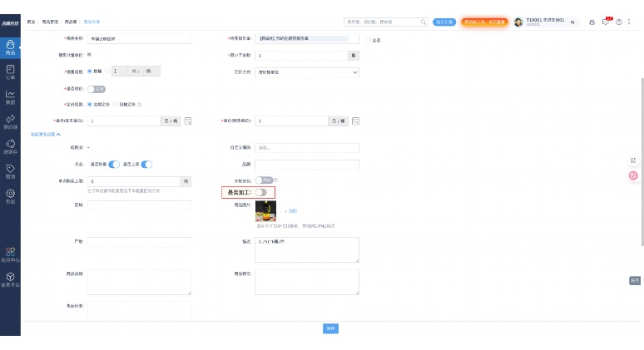Collapse the 收起更多设置 expander
Screen dimensions: 644x350
coord(46,134)
